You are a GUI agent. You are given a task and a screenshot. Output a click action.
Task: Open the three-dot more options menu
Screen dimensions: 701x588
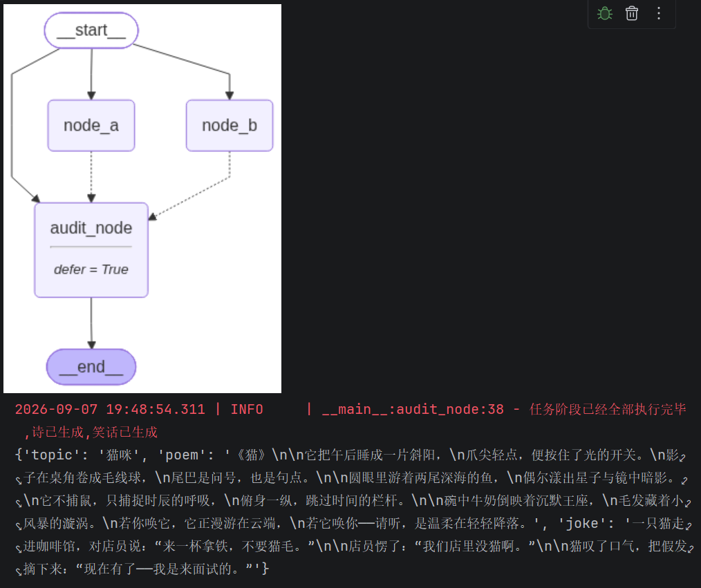[659, 13]
